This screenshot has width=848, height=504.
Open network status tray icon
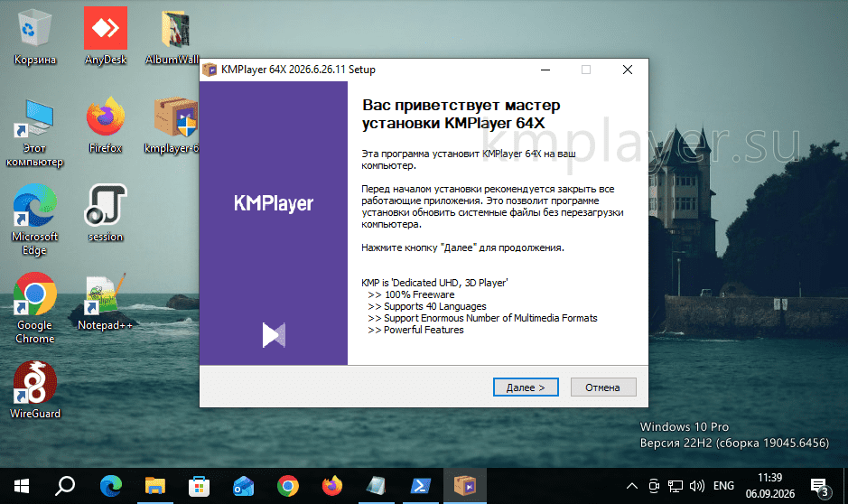click(676, 486)
